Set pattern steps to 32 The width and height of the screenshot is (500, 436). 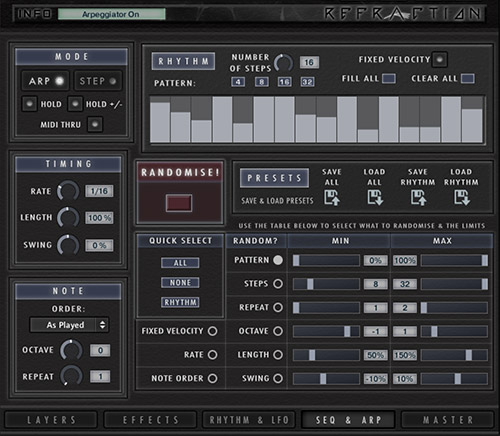pyautogui.click(x=307, y=82)
